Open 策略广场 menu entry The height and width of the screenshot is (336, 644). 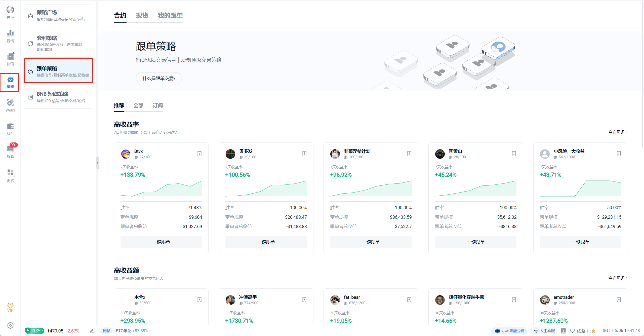(x=58, y=16)
